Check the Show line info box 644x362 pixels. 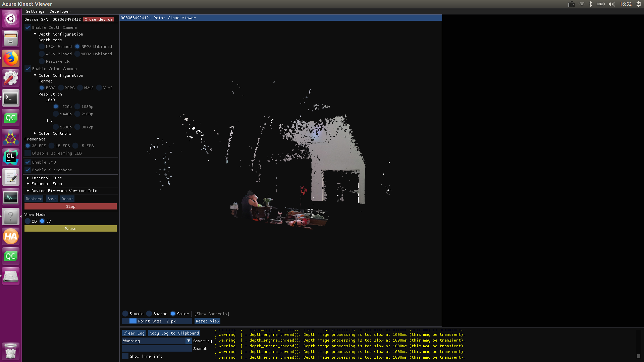(125, 356)
